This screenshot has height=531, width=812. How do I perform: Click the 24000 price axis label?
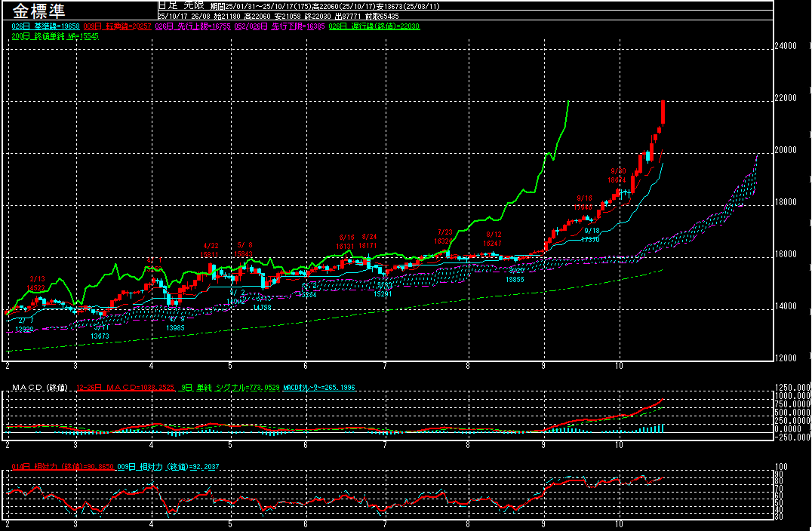click(786, 46)
